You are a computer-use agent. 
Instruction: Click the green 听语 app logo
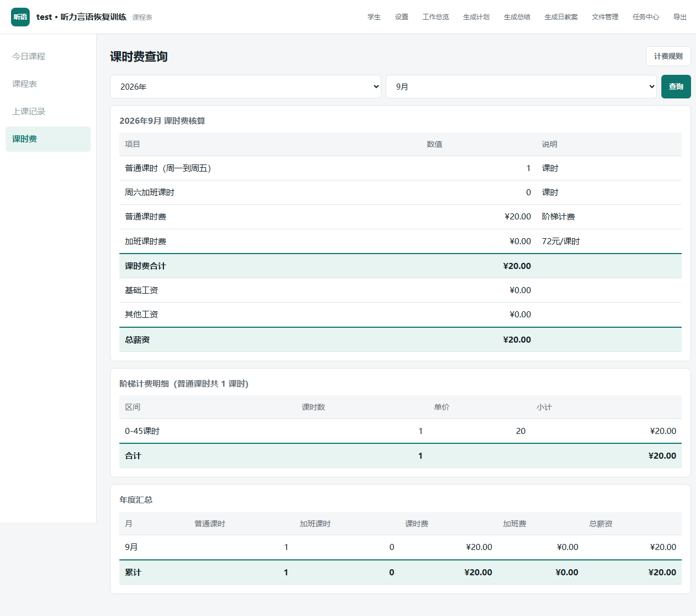(x=20, y=17)
